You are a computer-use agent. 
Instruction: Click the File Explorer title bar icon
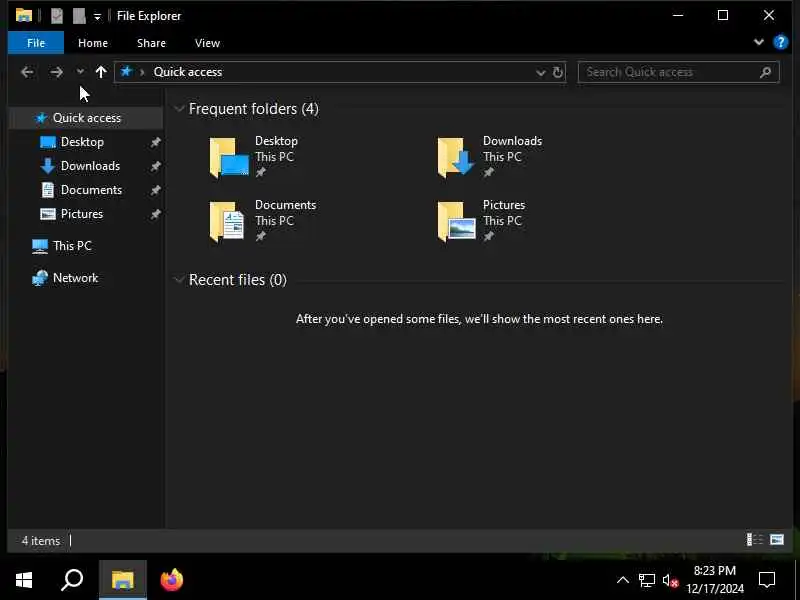[x=23, y=15]
